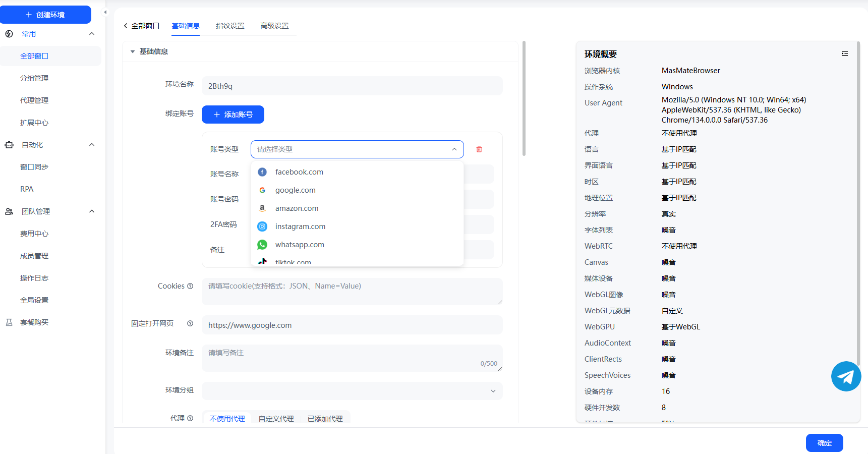Click help icon beside 固定打开网页 label
The image size is (868, 454).
(x=190, y=323)
